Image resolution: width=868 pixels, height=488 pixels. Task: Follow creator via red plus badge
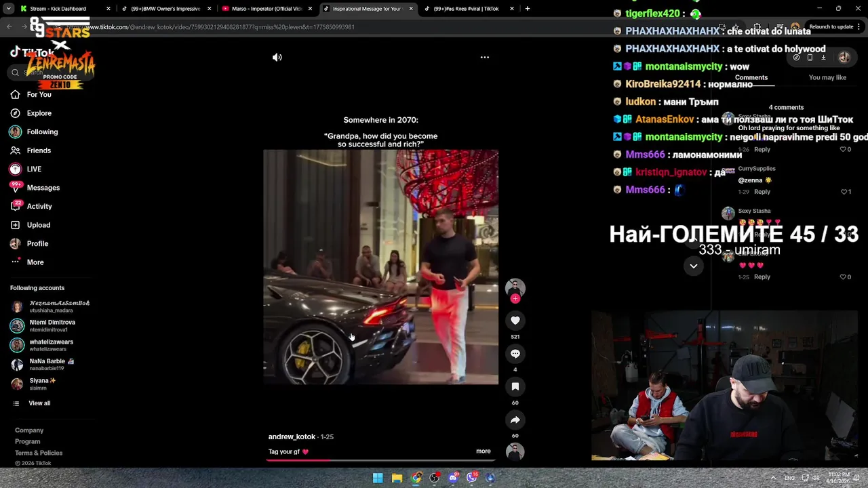(x=515, y=299)
